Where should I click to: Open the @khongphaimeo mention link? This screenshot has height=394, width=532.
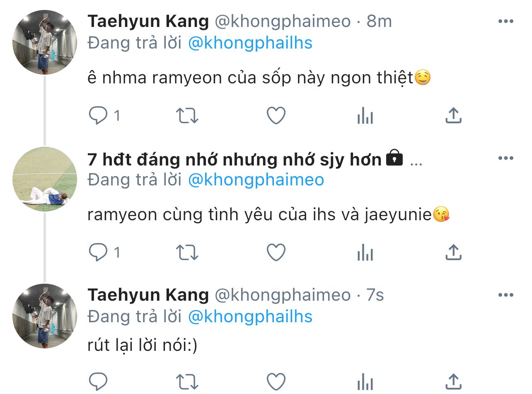tap(256, 180)
